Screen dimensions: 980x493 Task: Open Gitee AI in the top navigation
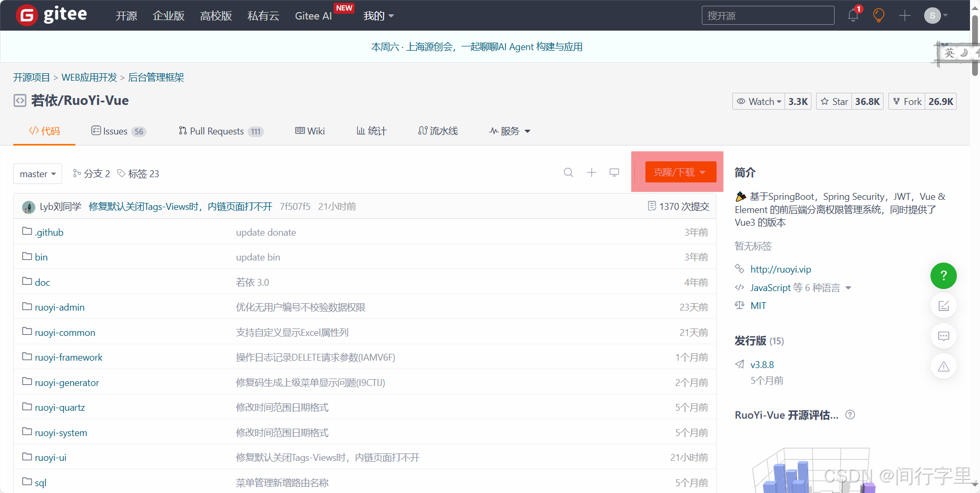pos(313,16)
